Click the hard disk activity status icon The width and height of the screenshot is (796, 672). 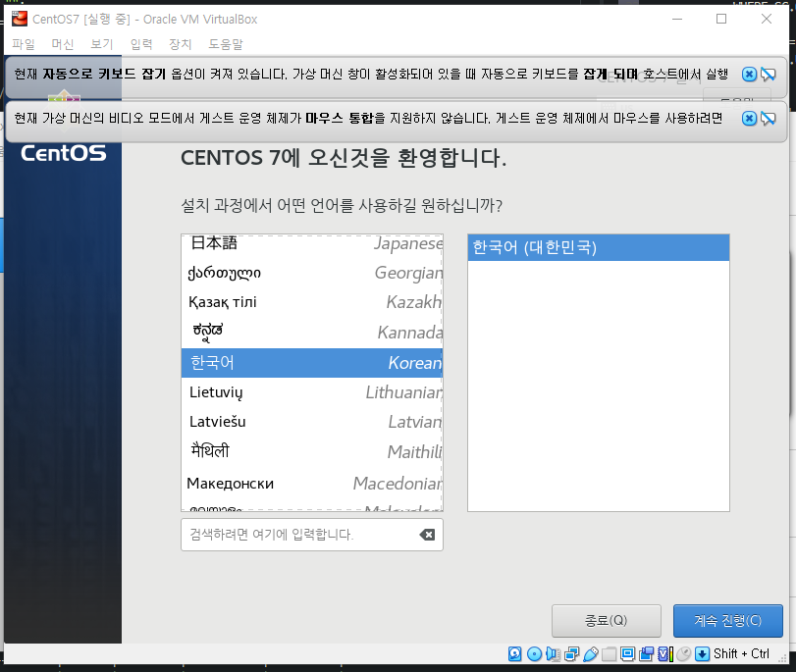click(514, 654)
